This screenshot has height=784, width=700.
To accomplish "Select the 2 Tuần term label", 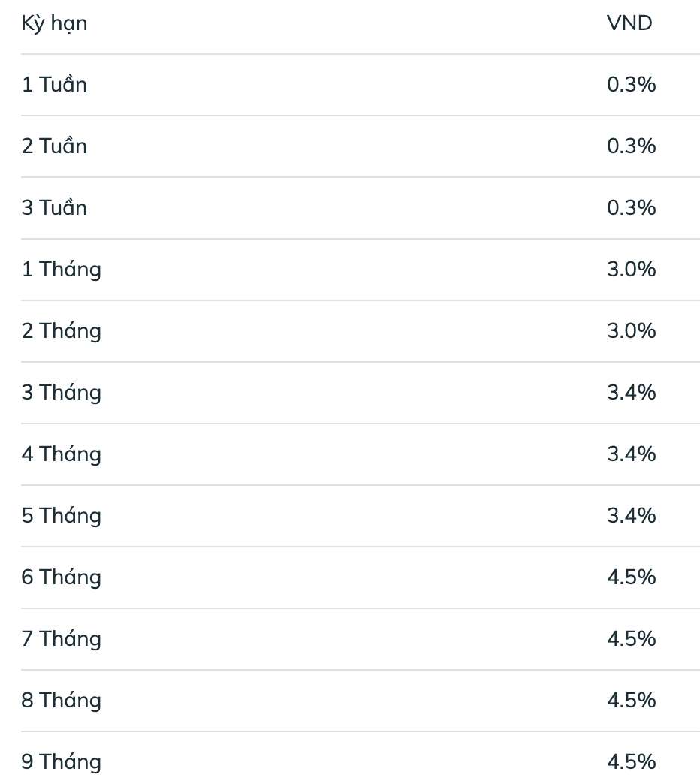I will (x=54, y=146).
